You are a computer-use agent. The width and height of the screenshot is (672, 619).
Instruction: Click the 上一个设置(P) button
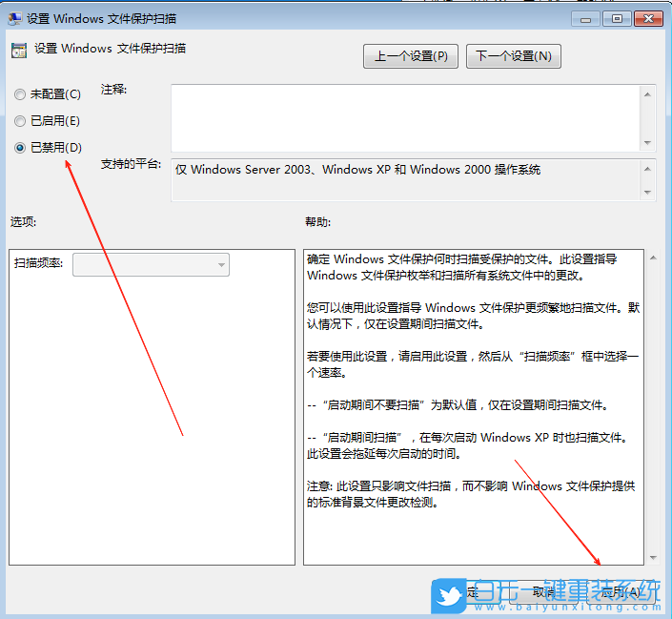(x=411, y=56)
